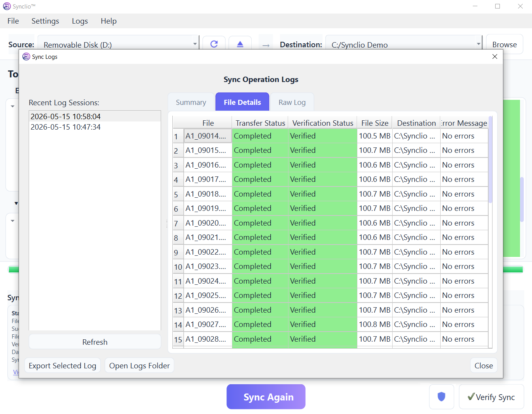Open the File menu
Viewport: 532px width, 414px height.
coord(13,21)
